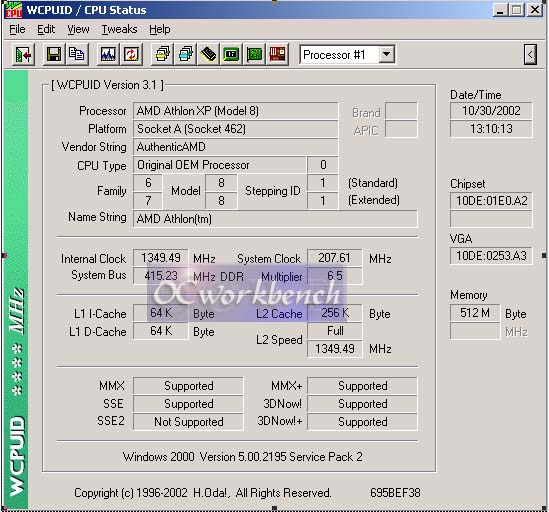Click the copy to clipboard icon
549x512 pixels.
click(x=76, y=54)
